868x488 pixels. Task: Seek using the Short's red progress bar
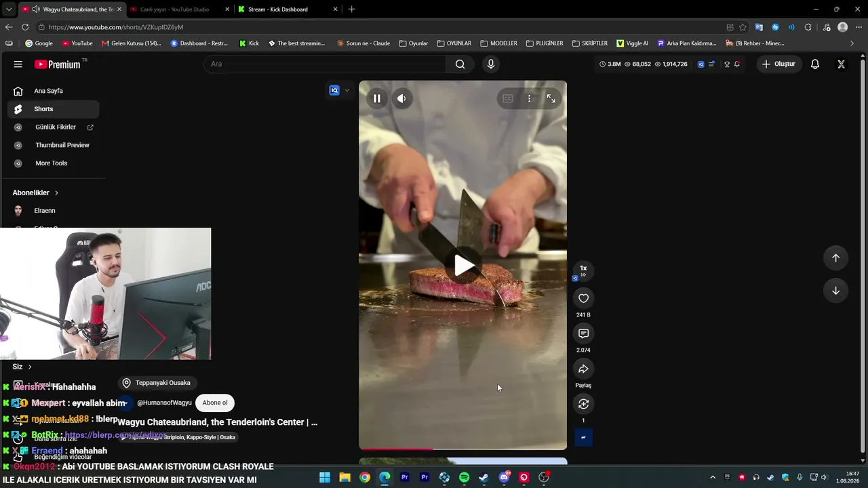pos(462,448)
